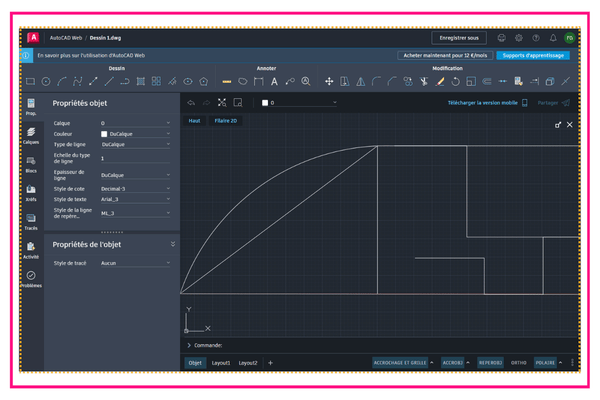Open the Activité sidebar panel
The width and height of the screenshot is (600, 400).
pos(31,250)
